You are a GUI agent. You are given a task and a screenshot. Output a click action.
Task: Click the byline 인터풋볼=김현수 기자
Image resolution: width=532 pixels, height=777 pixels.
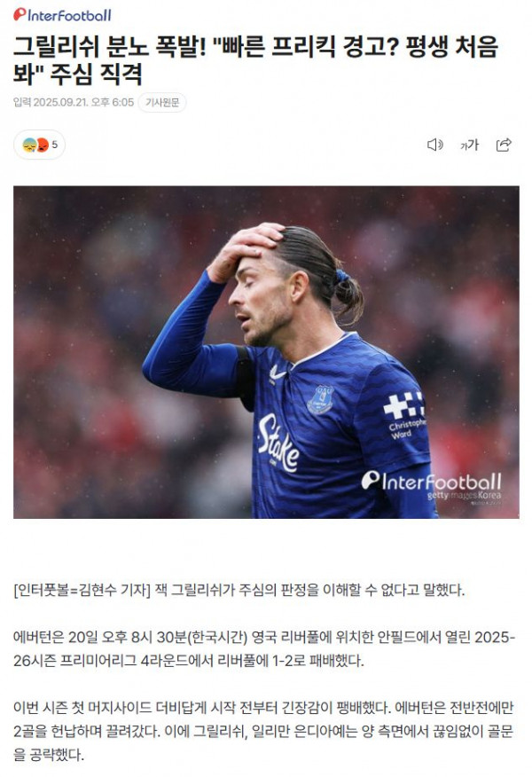[x=82, y=590]
